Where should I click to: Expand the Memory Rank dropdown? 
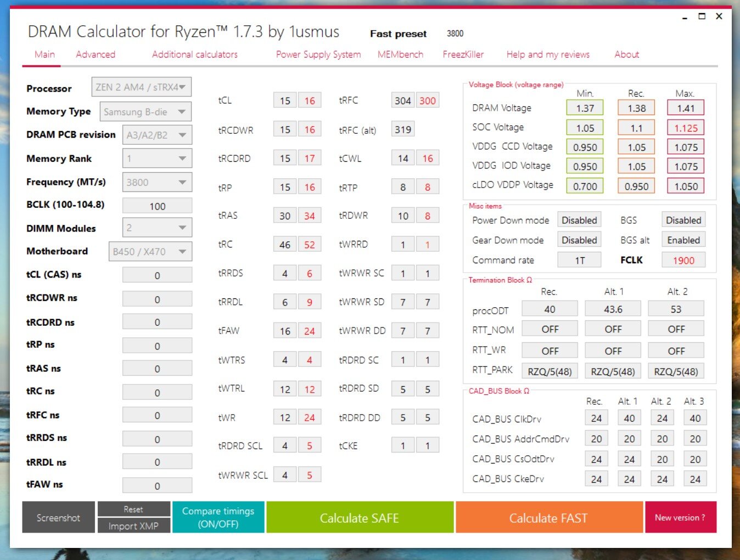tap(157, 159)
